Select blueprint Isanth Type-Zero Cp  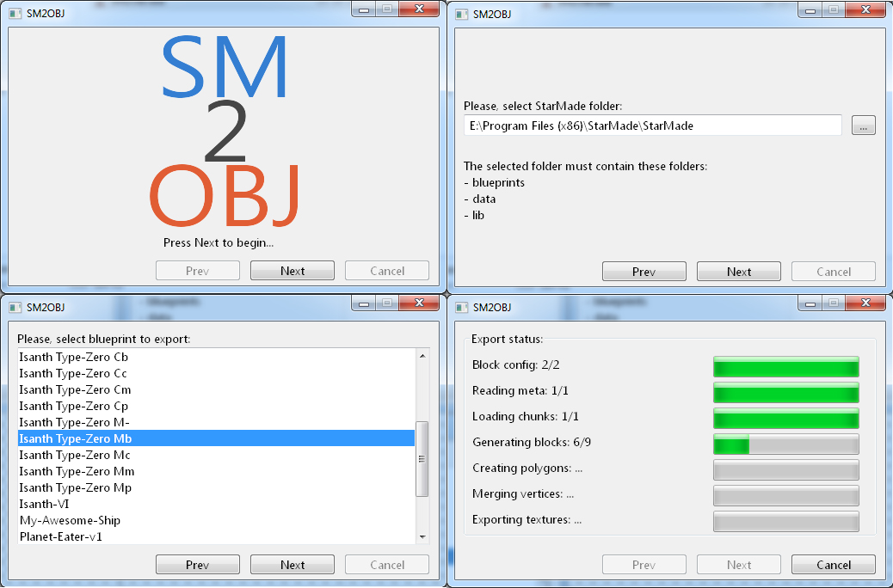[217, 406]
